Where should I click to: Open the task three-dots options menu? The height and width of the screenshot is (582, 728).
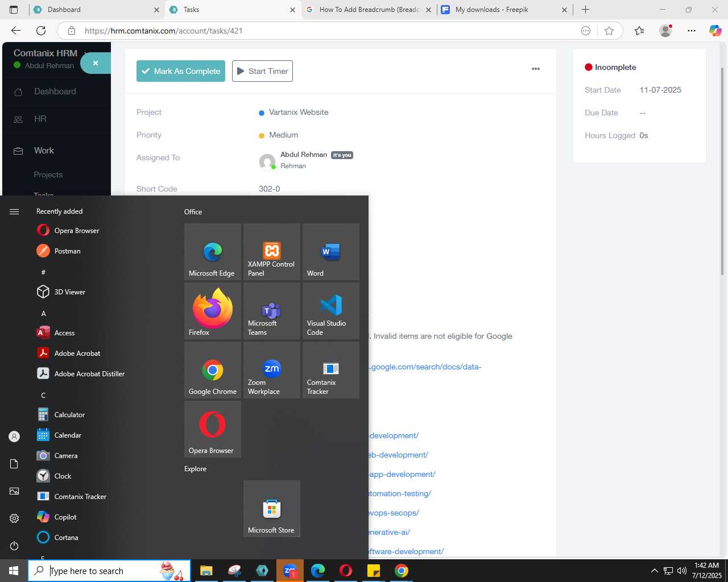click(535, 69)
